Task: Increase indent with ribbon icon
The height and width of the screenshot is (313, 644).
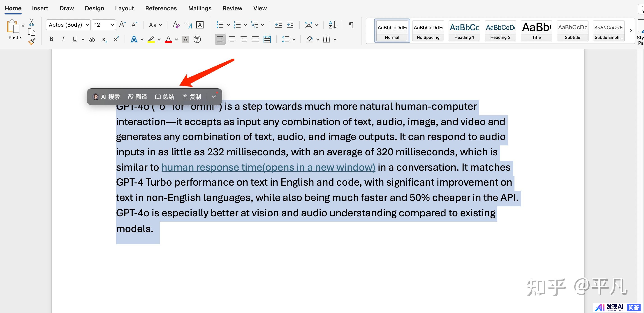Action: click(x=290, y=25)
